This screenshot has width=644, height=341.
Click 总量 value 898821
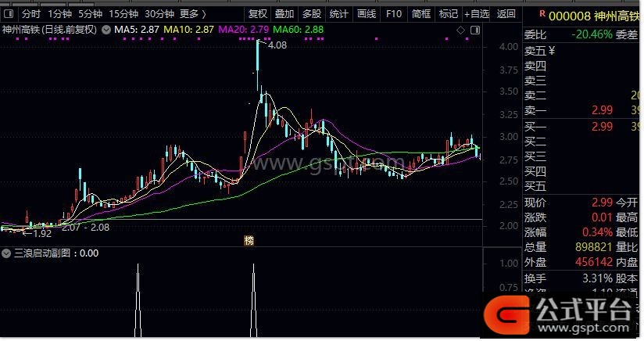coord(594,247)
